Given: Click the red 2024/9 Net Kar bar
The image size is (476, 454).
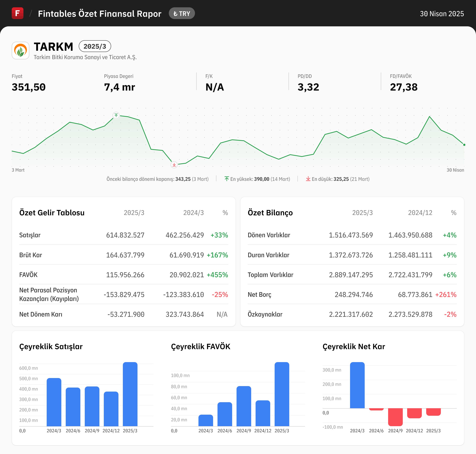Looking at the screenshot, I should point(395,417).
